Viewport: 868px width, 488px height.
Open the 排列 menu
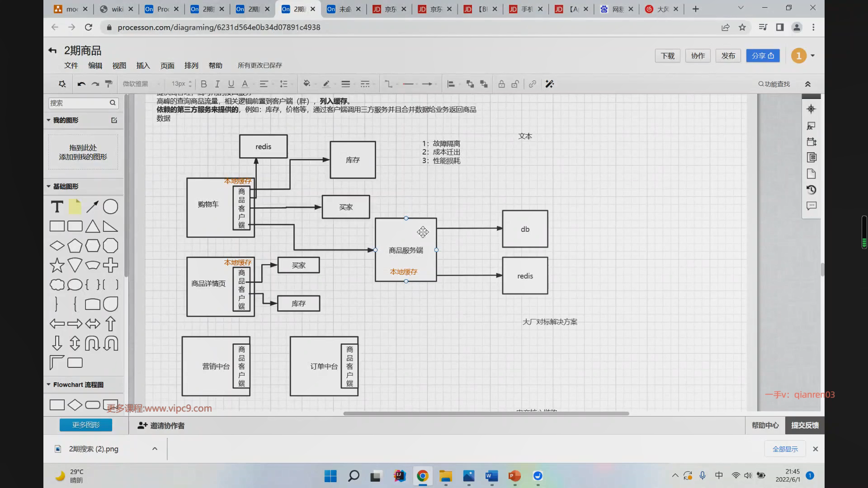click(191, 66)
